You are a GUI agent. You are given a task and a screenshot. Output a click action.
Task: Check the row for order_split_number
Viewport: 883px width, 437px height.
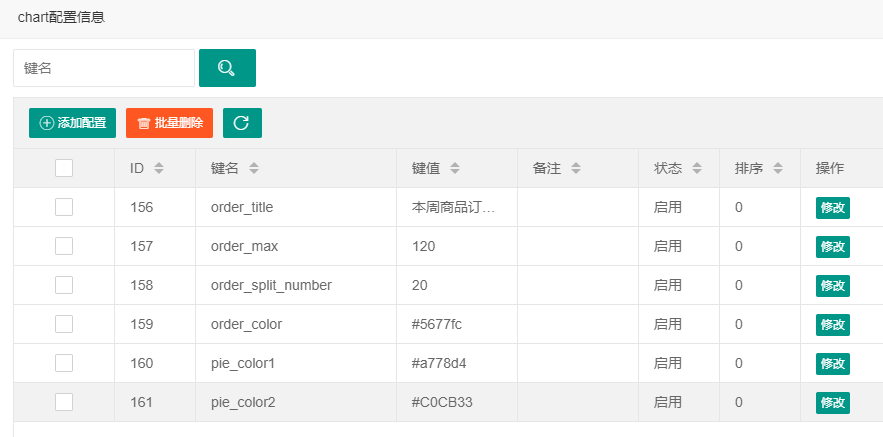coord(64,285)
